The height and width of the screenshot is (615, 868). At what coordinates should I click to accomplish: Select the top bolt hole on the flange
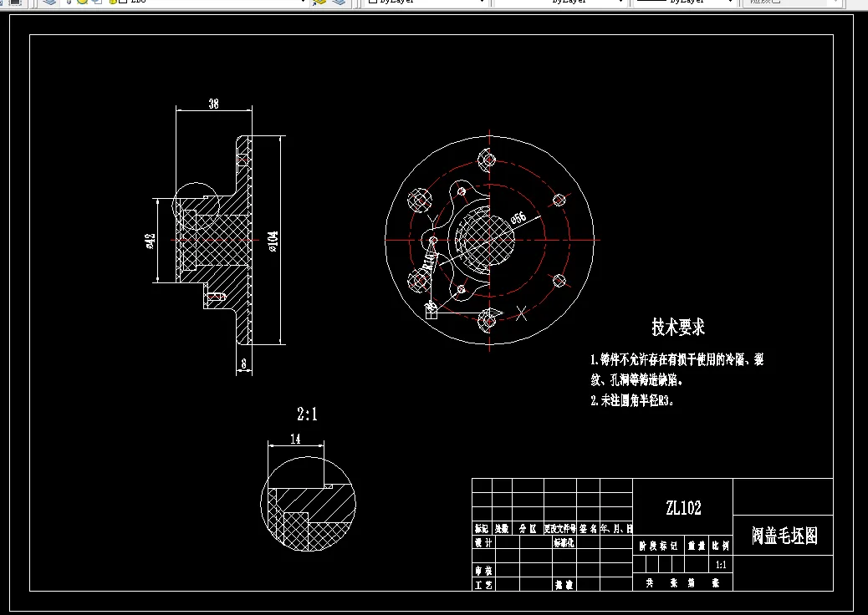[489, 160]
